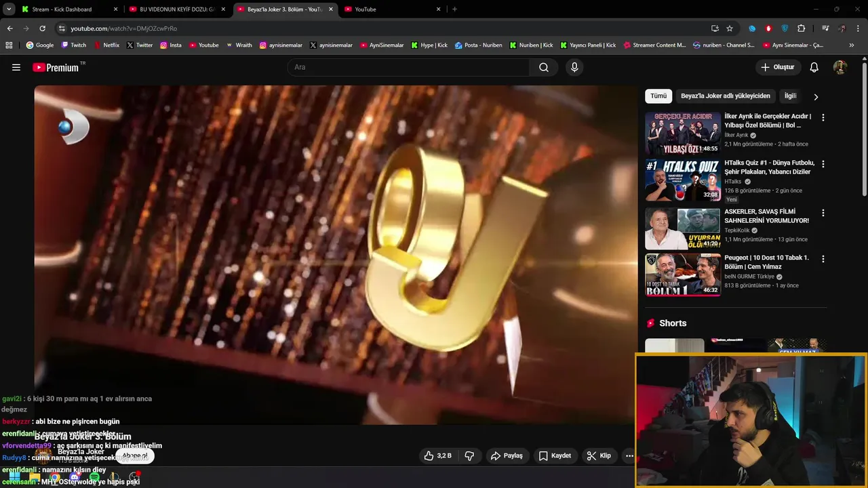The height and width of the screenshot is (488, 868).
Task: Go back with the browser back arrow
Action: pos(9,28)
